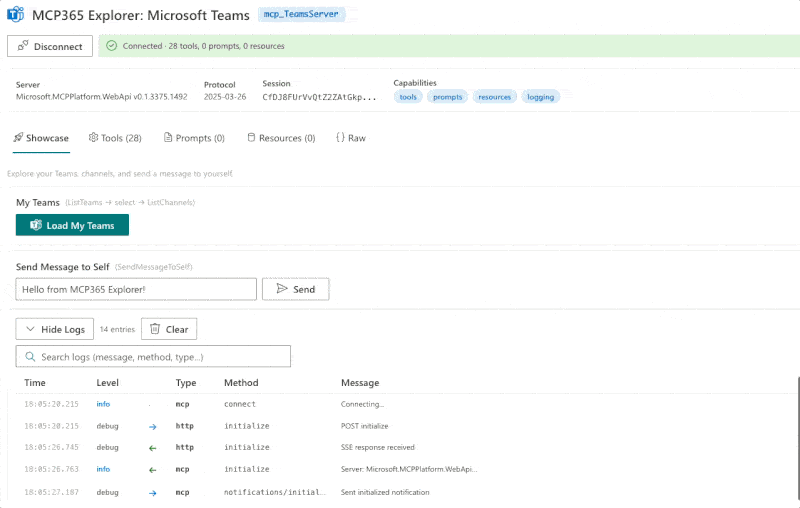Disconnect from the MCP server

click(50, 46)
